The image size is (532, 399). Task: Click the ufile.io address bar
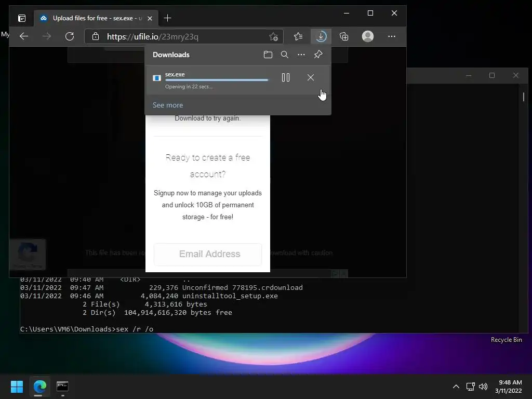pos(184,37)
